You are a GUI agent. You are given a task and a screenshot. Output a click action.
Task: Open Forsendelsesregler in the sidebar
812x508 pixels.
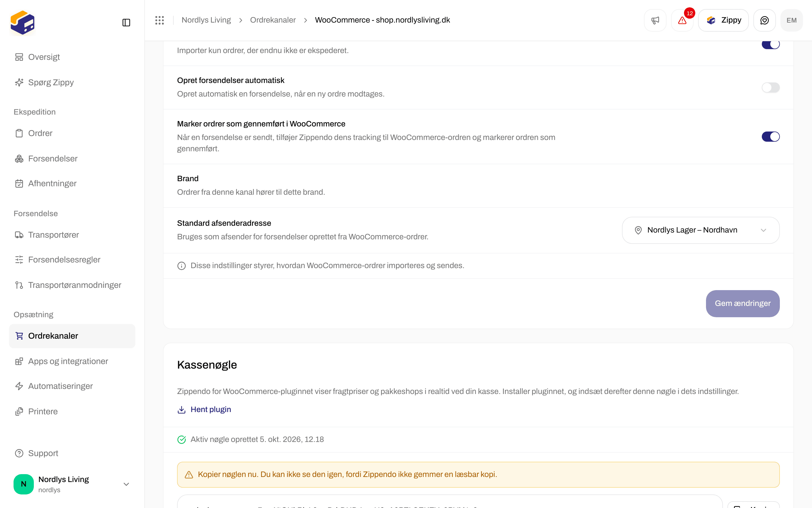(72, 260)
